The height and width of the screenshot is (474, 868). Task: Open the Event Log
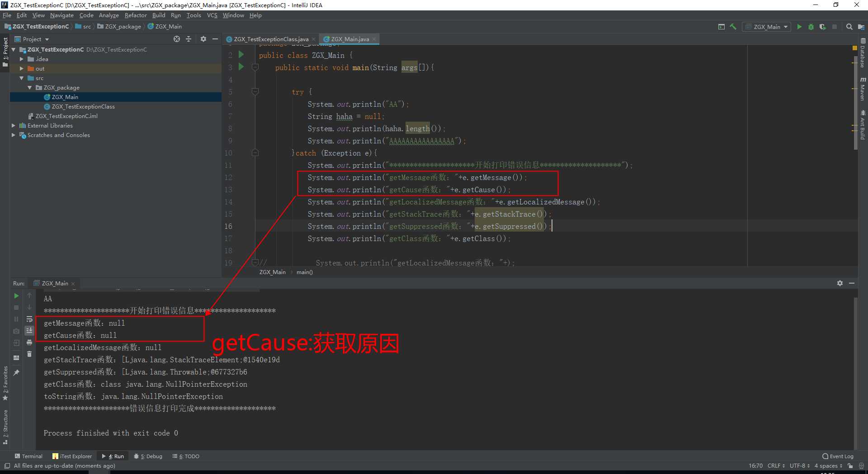click(x=838, y=456)
